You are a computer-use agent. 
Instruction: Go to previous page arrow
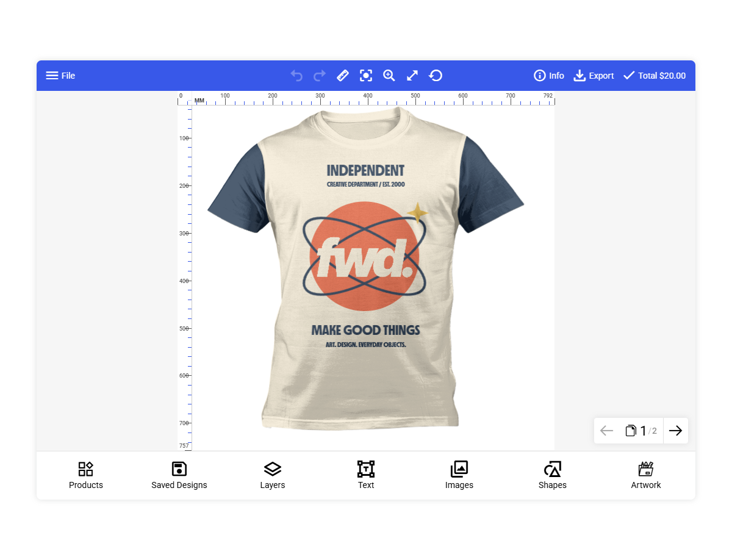606,431
